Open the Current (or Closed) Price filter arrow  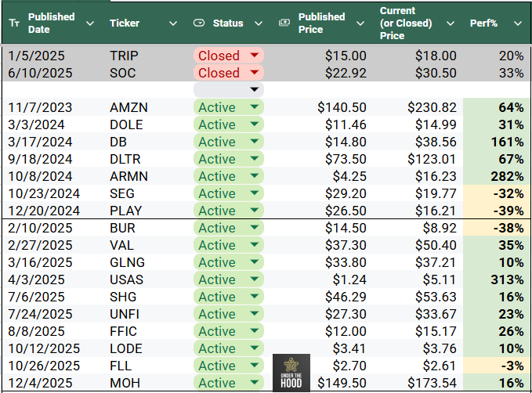click(x=451, y=23)
